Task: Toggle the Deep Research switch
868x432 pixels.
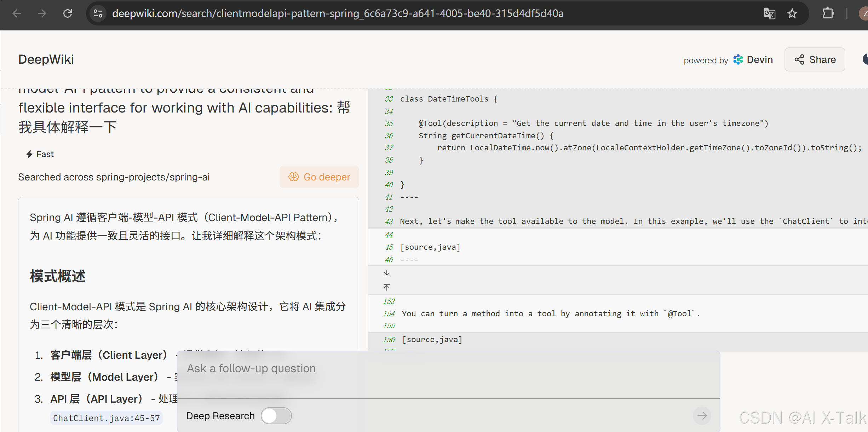Action: [x=276, y=416]
